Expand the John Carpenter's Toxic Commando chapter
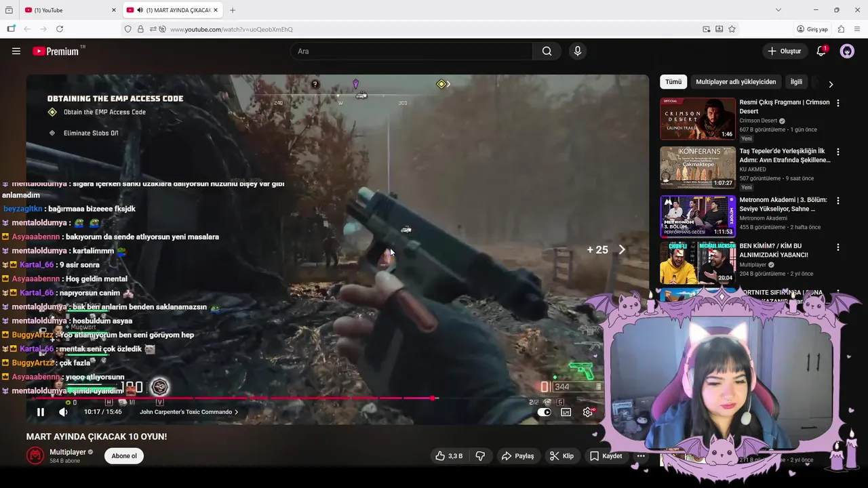Image resolution: width=868 pixels, height=488 pixels. tap(189, 412)
